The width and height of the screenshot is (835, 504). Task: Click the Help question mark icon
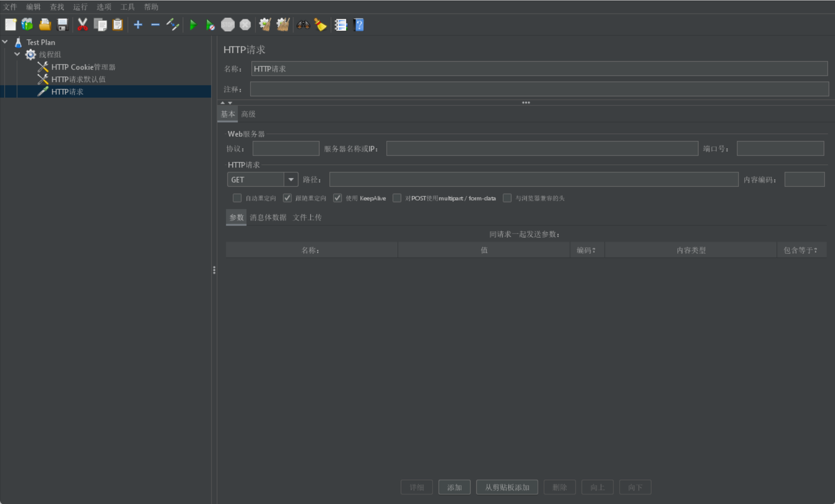coord(359,25)
